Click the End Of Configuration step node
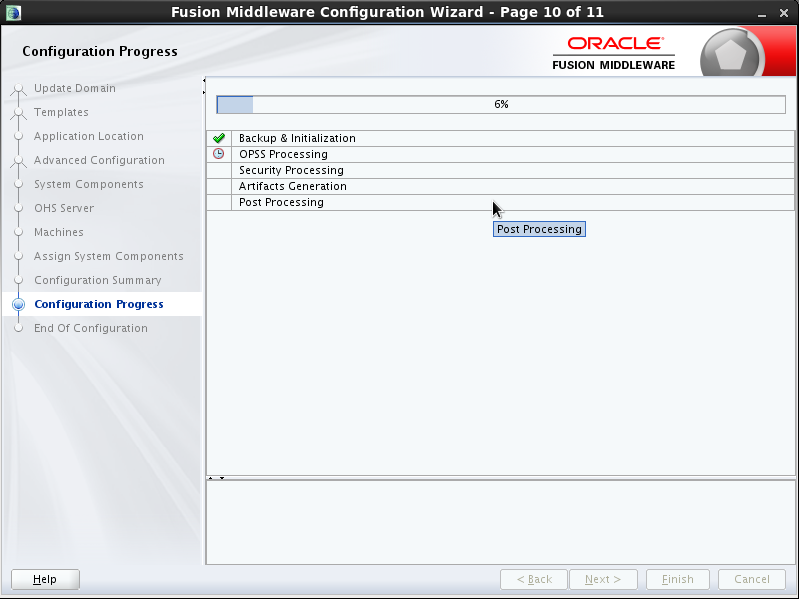The width and height of the screenshot is (799, 599). [18, 329]
